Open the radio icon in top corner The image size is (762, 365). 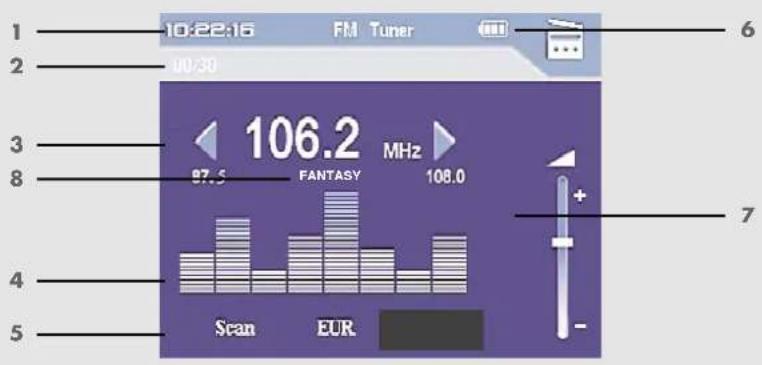coord(565,40)
